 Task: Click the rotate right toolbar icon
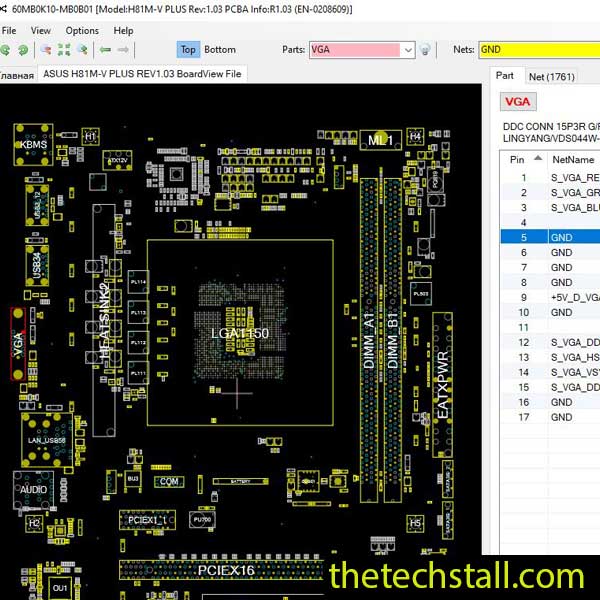click(24, 49)
